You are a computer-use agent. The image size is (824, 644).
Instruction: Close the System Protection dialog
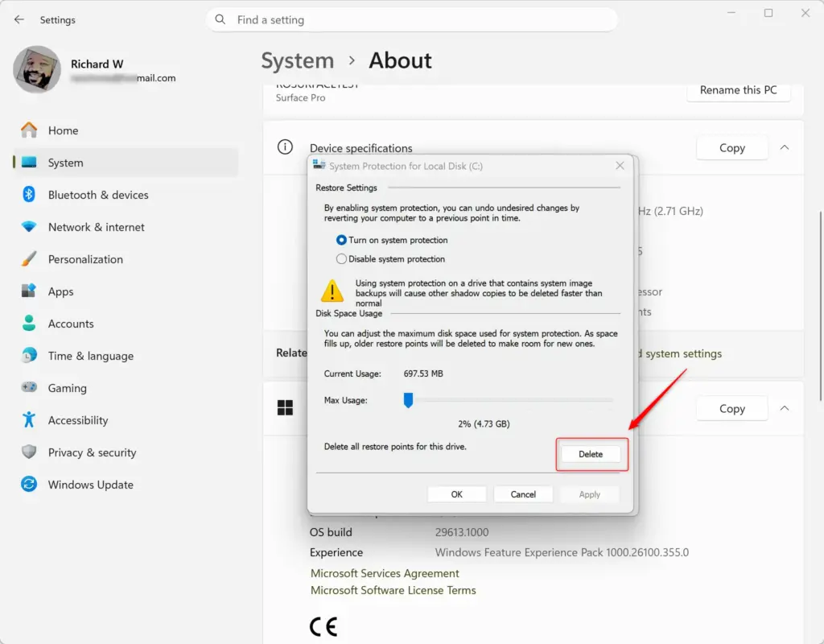(620, 166)
